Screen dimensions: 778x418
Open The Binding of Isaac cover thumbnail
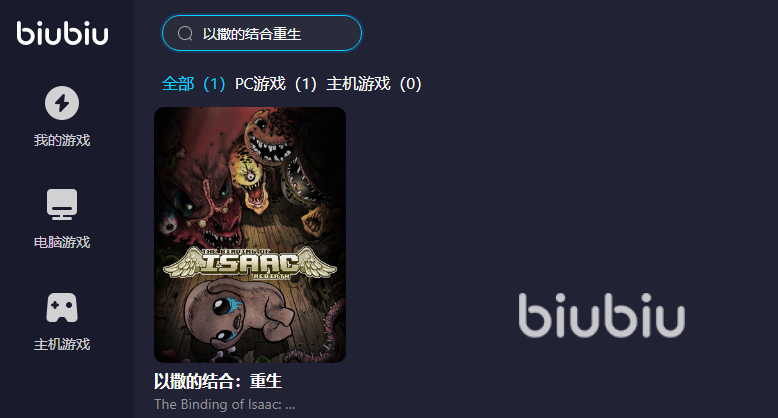tap(250, 235)
